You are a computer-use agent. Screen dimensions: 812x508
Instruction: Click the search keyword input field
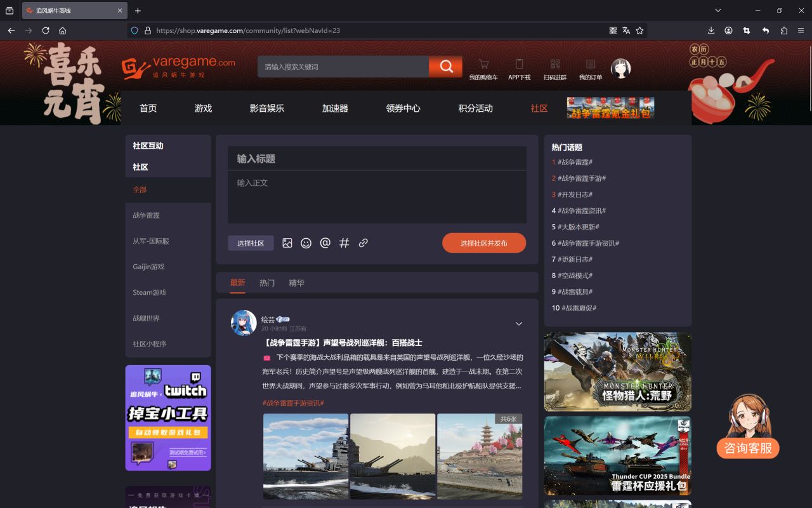click(x=343, y=67)
